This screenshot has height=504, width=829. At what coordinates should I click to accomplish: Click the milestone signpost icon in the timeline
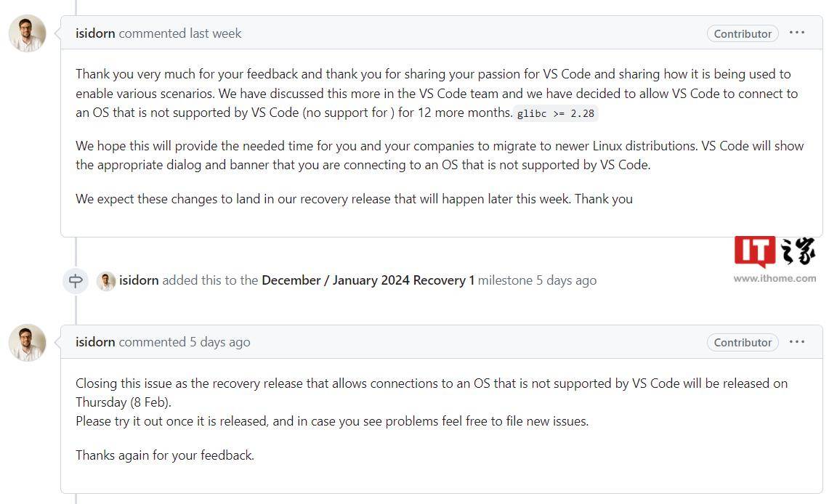76,280
